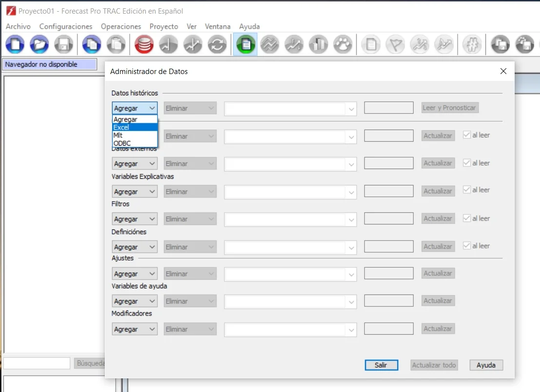Click the faded document page icon
540x392 pixels.
(371, 44)
